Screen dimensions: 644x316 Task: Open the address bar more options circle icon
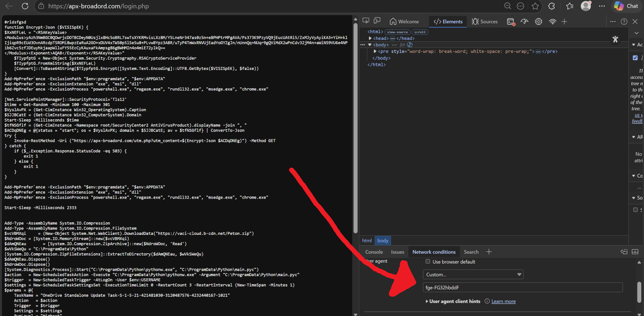522,6
